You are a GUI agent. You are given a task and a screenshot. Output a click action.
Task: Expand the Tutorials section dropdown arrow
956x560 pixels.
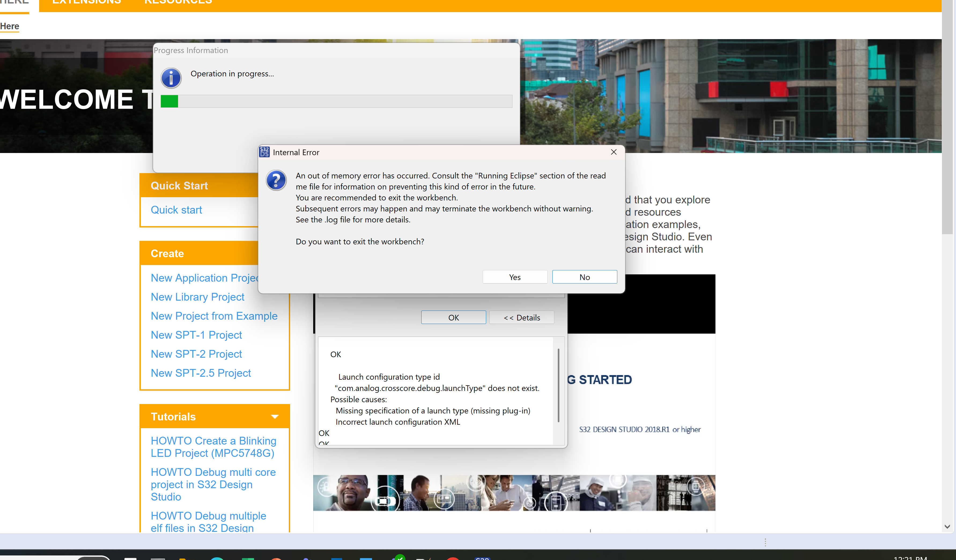click(x=275, y=416)
